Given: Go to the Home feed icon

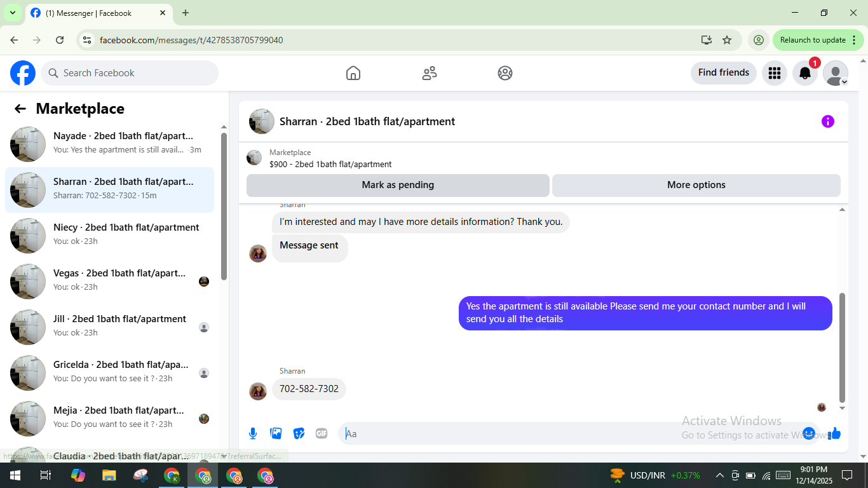Looking at the screenshot, I should 353,73.
